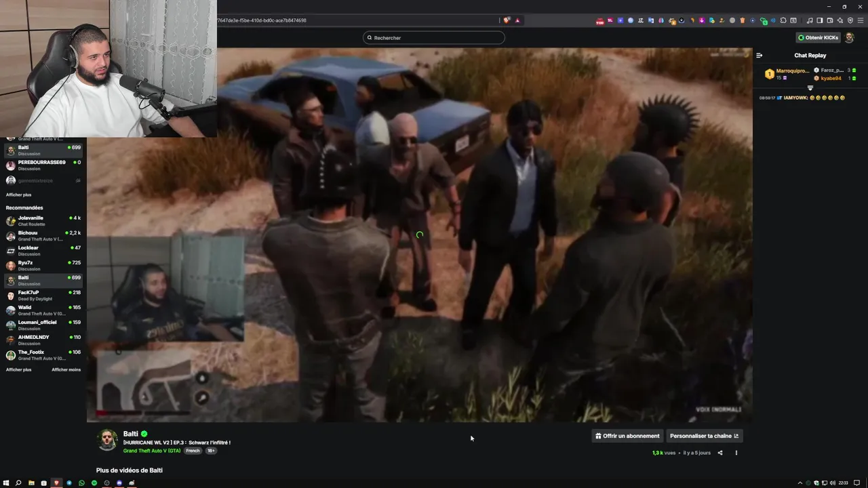
Task: Toggle the browser sidebar panel icon
Action: [820, 20]
